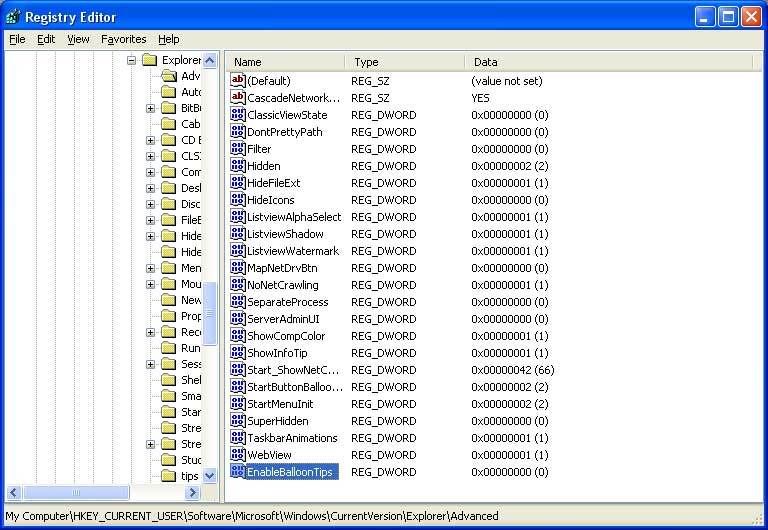Click the DWORD icon beside SeparateProcess
This screenshot has height=530, width=768.
(238, 301)
